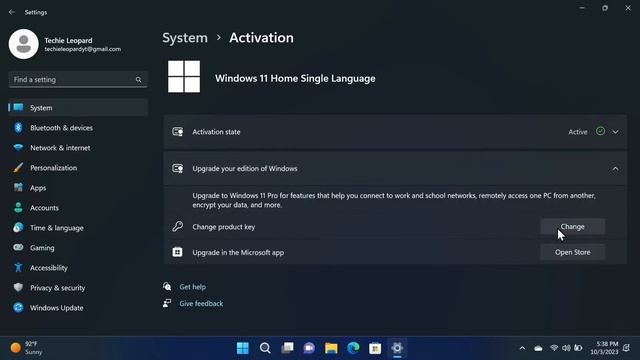Screen dimensions: 640x360
Task: Click the Windows logo beside edition name
Action: [x=184, y=77]
